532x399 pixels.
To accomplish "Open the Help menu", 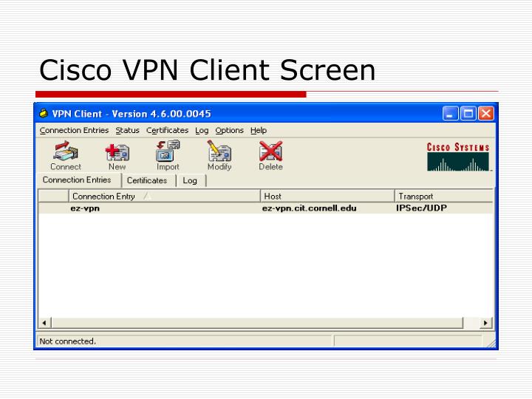I will click(259, 130).
